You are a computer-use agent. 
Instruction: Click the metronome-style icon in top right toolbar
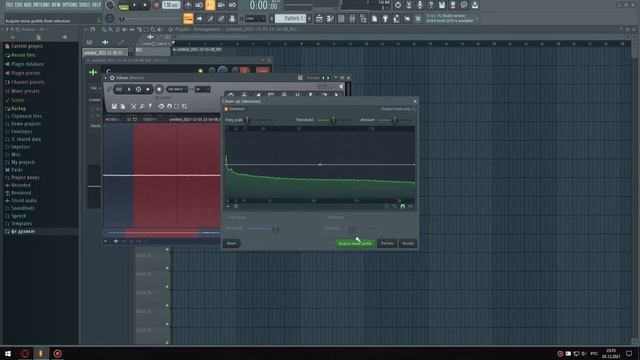[398, 5]
